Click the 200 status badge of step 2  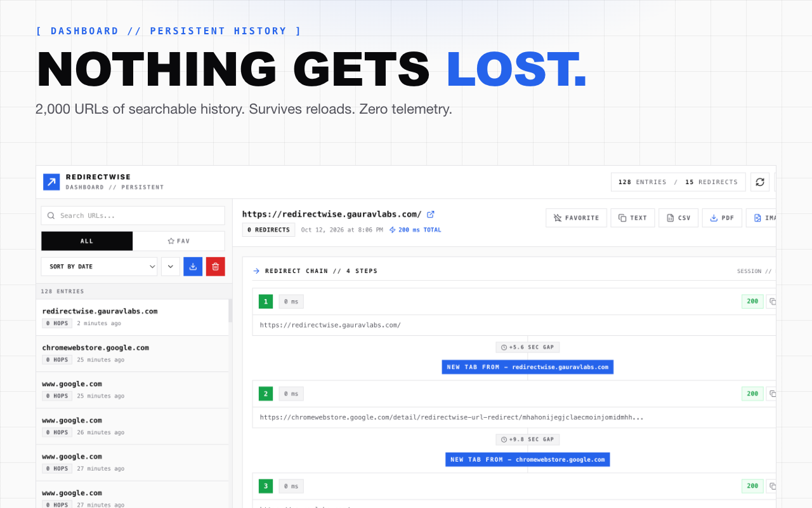[x=752, y=394]
